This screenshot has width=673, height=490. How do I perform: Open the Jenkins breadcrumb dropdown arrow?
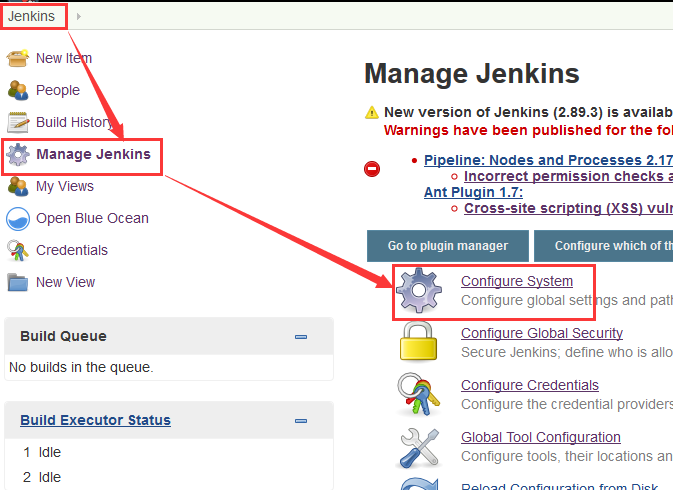79,16
